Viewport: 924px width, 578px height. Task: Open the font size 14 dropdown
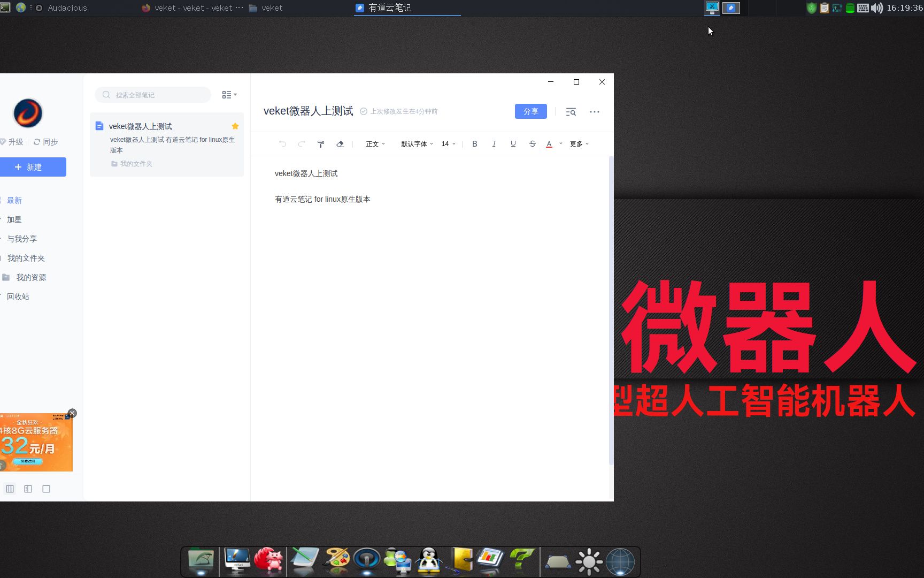point(449,144)
